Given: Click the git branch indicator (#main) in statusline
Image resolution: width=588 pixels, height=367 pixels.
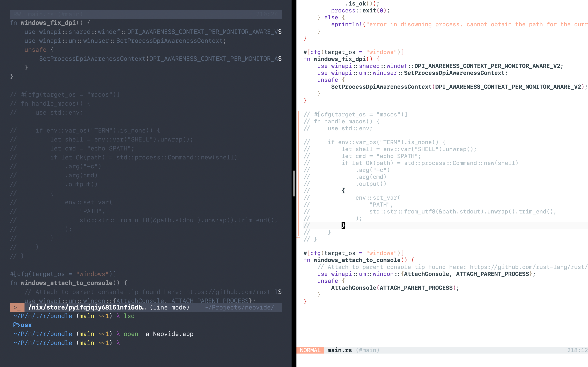Looking at the screenshot, I should [x=368, y=350].
